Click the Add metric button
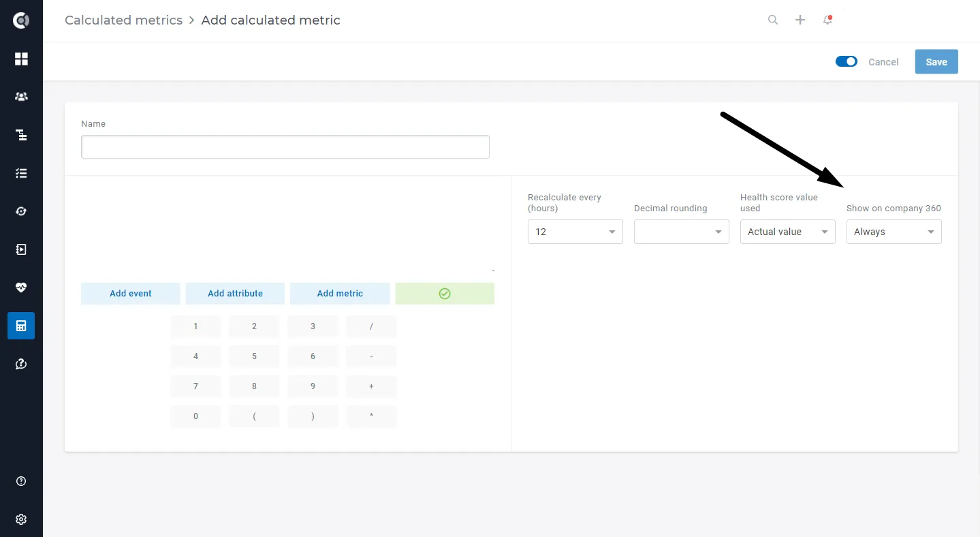Screen dimensions: 980x537 pos(340,294)
